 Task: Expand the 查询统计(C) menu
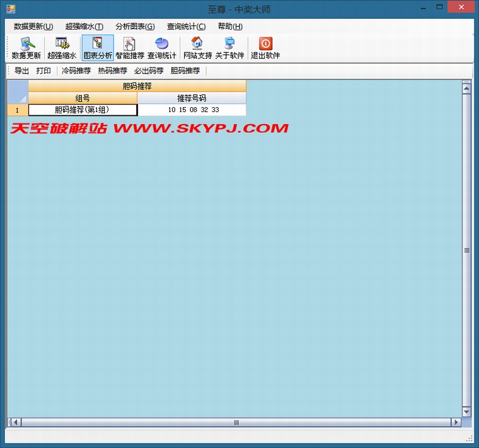(186, 26)
